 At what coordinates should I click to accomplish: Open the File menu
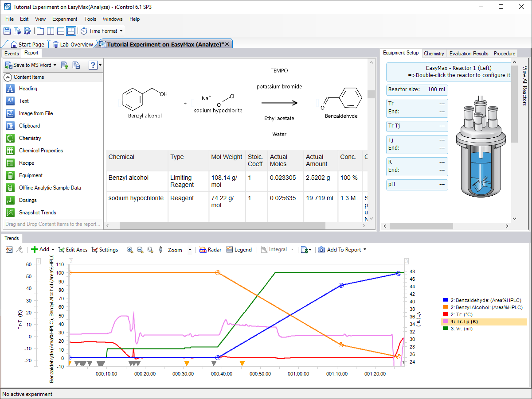click(x=10, y=19)
